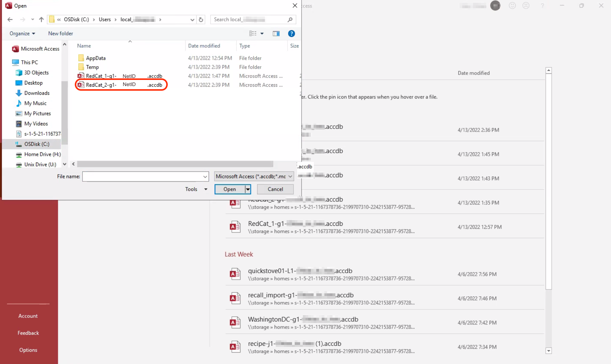
Task: Click the Open button
Action: [230, 189]
